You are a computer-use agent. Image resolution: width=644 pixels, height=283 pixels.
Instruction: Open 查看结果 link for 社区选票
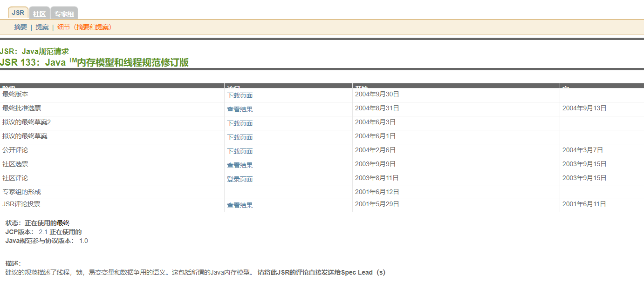tap(240, 165)
